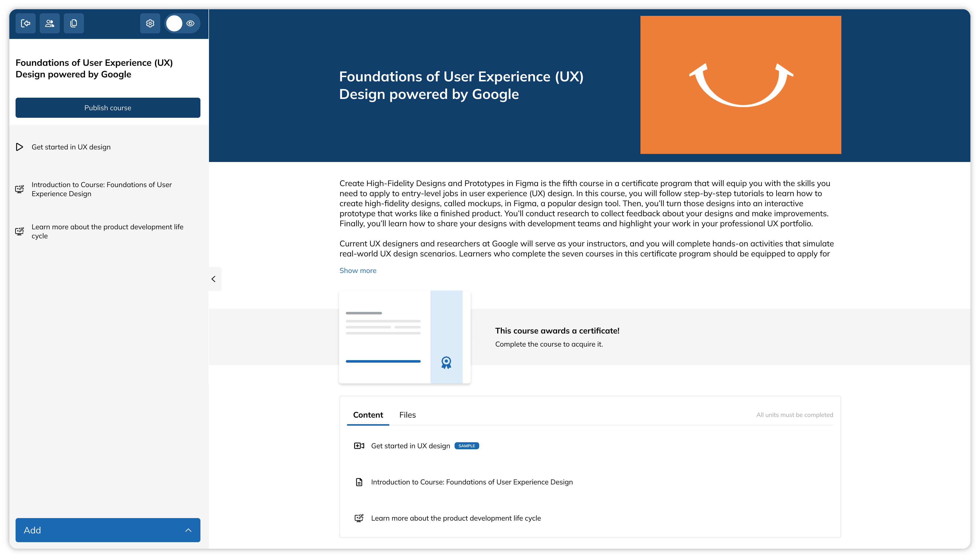Click the learner/users management icon
980x558 pixels.
[50, 23]
